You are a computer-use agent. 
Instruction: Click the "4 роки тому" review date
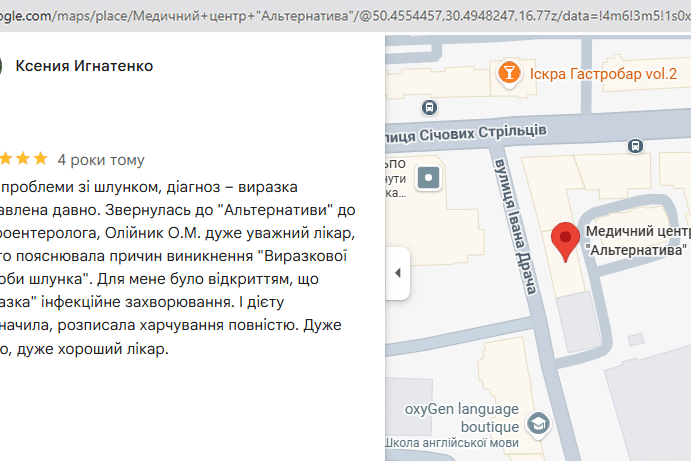101,160
